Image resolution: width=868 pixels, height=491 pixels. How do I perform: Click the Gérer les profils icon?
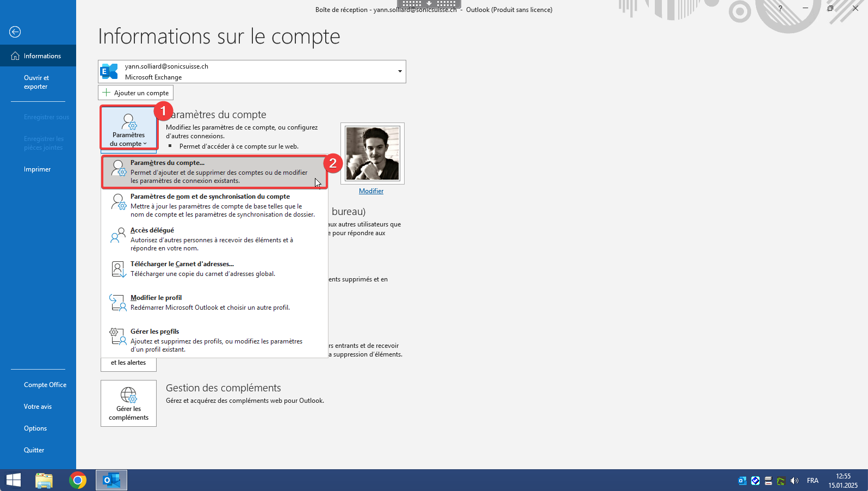(118, 336)
